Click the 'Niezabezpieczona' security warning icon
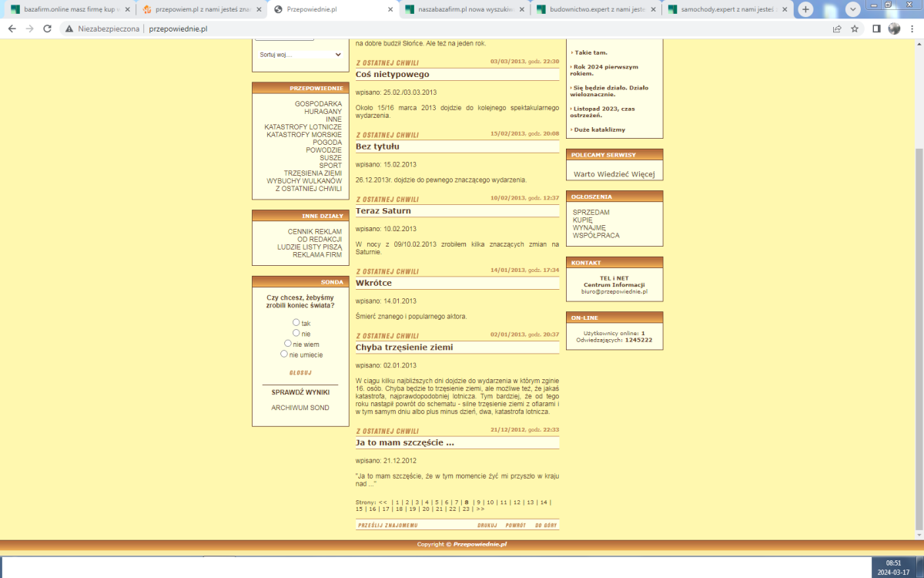The width and height of the screenshot is (924, 578). coord(69,29)
